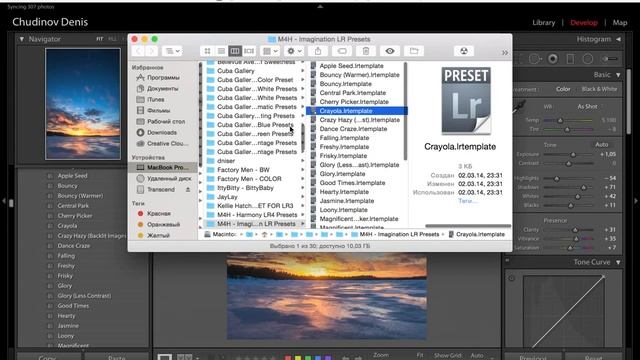
Task: Select Color treatment in Basic panel
Action: (563, 89)
